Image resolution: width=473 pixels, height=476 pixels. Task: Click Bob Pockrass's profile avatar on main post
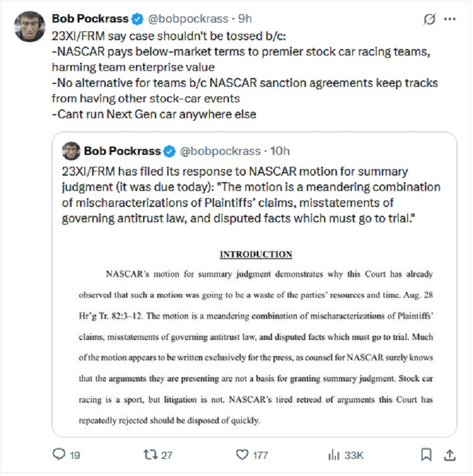[x=30, y=26]
